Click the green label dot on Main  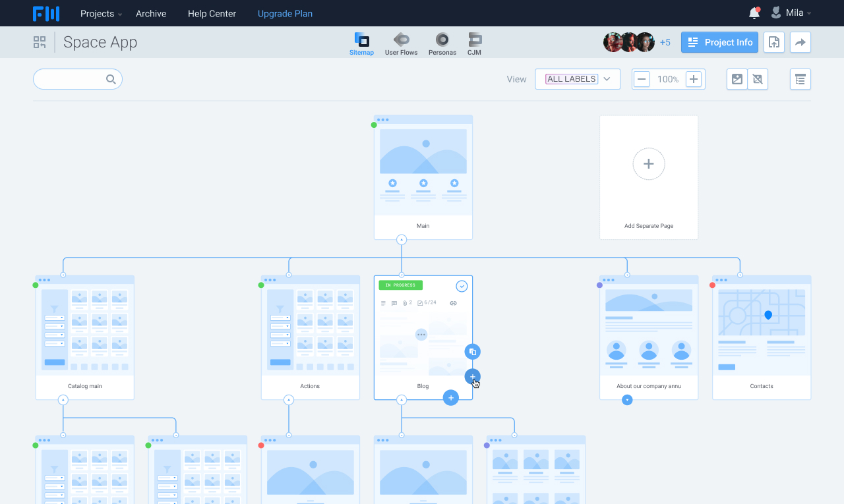coord(374,125)
